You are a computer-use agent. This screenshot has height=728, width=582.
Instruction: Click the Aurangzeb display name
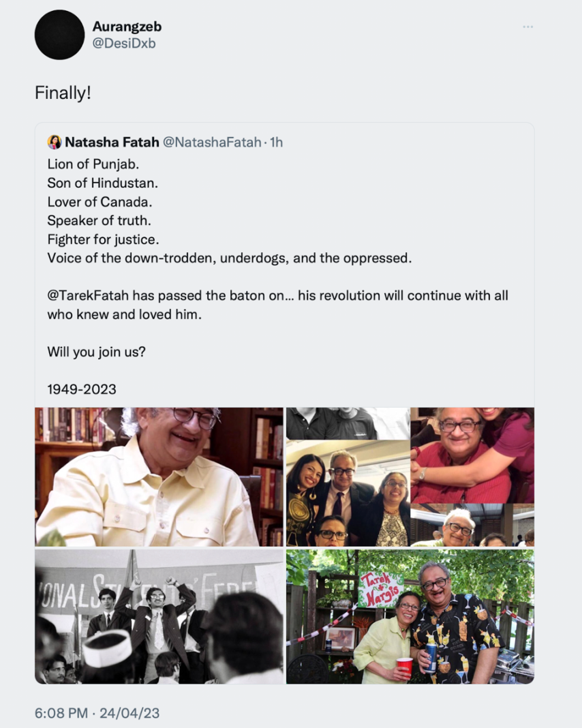[127, 27]
